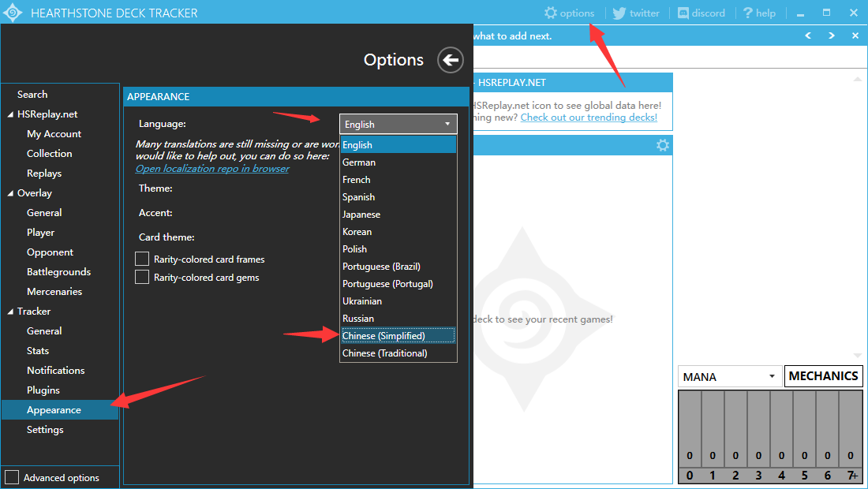Viewport: 868px width, 489px height.
Task: Select English in the language list
Action: pos(398,145)
